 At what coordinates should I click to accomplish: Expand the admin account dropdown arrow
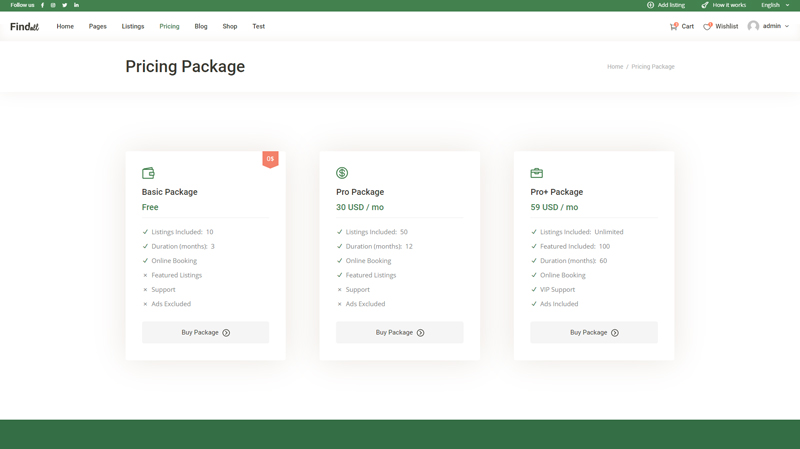787,26
